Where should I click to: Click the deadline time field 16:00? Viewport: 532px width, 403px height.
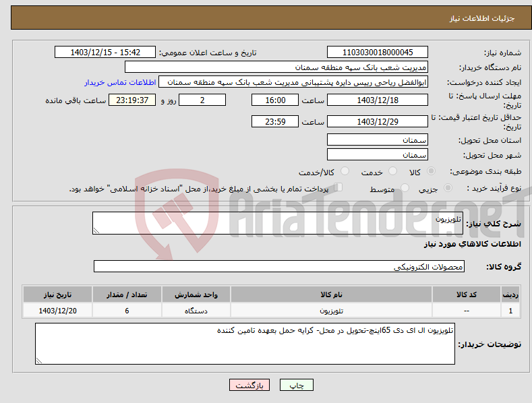275,100
